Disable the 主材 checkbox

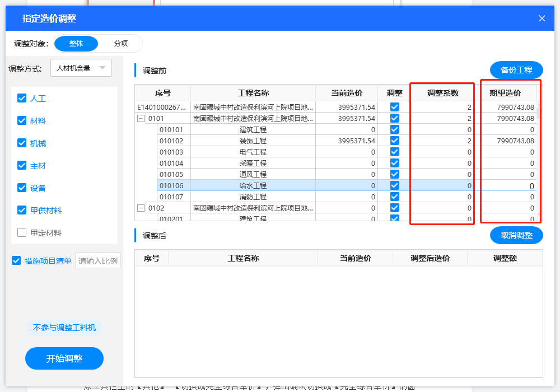[x=22, y=166]
